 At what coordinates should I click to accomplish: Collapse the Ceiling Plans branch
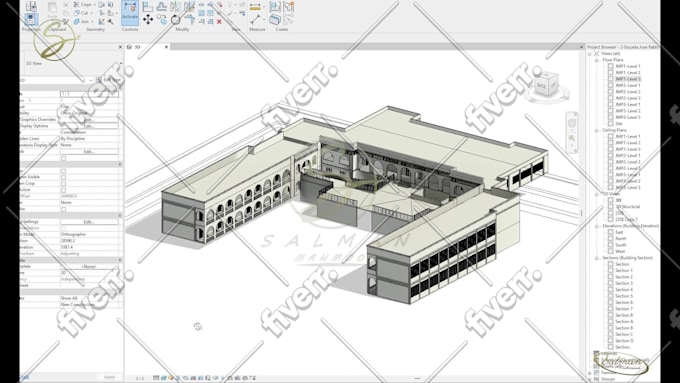596,130
